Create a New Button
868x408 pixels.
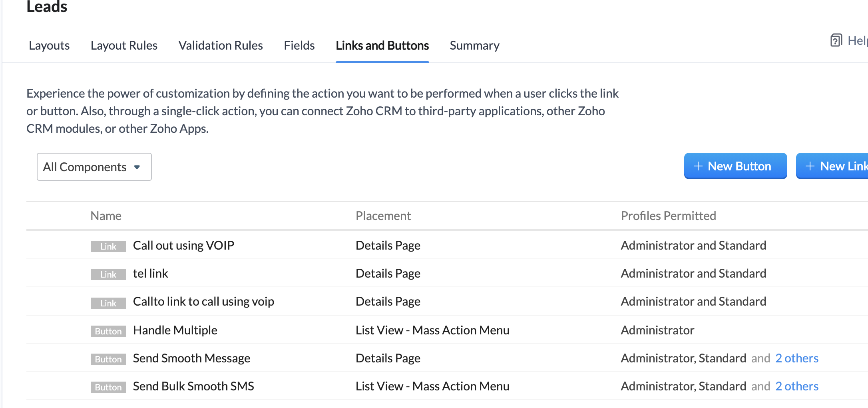tap(735, 166)
